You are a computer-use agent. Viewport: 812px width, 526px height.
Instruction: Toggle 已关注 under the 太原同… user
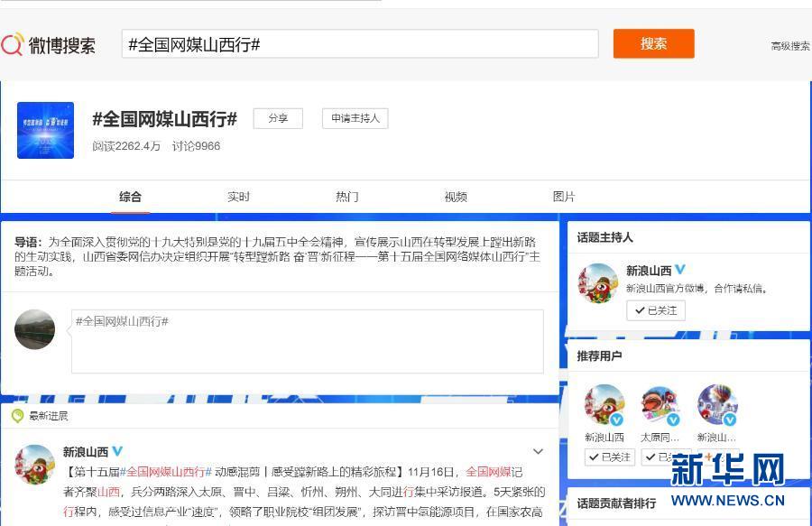pos(663,457)
